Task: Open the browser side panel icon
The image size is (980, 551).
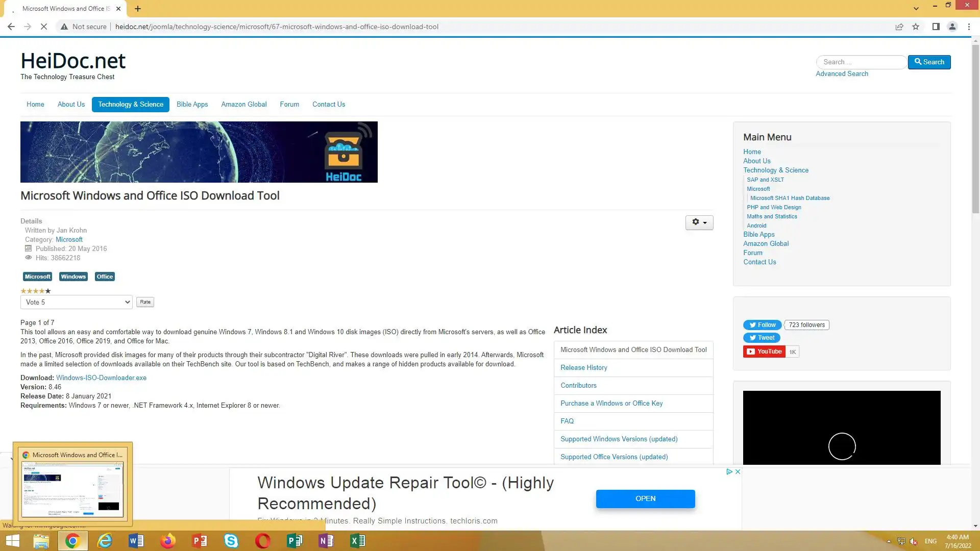Action: [936, 27]
